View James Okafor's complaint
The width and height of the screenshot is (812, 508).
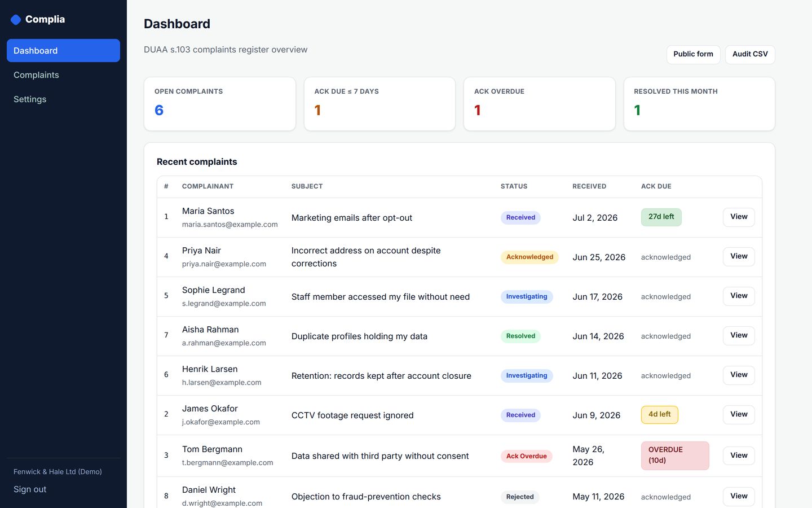(x=739, y=415)
